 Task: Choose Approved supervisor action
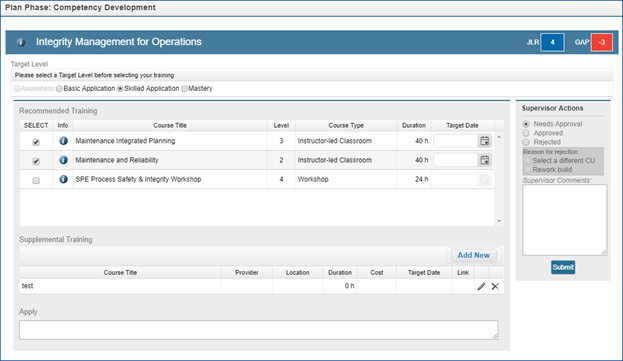tap(526, 133)
